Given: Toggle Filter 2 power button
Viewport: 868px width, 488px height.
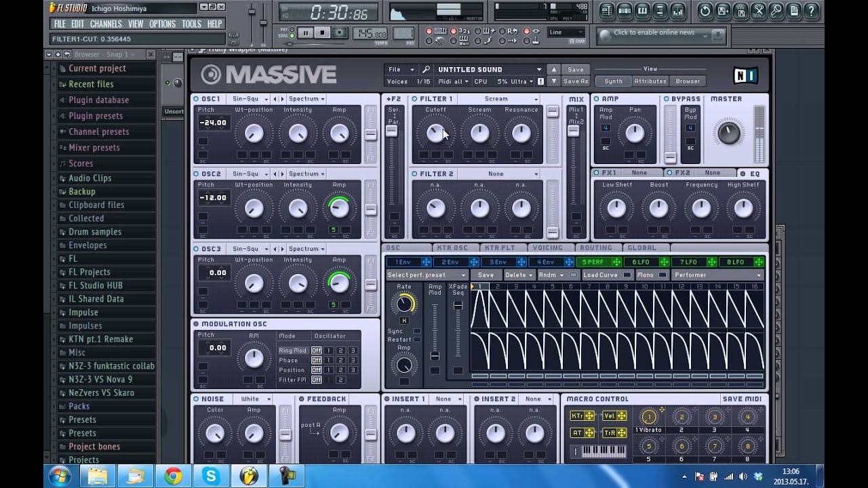Looking at the screenshot, I should point(414,174).
